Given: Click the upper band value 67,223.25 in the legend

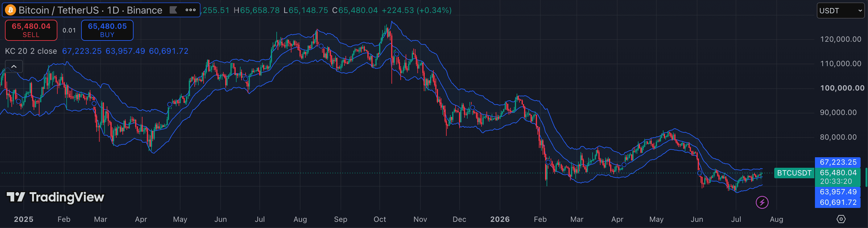Looking at the screenshot, I should point(82,51).
